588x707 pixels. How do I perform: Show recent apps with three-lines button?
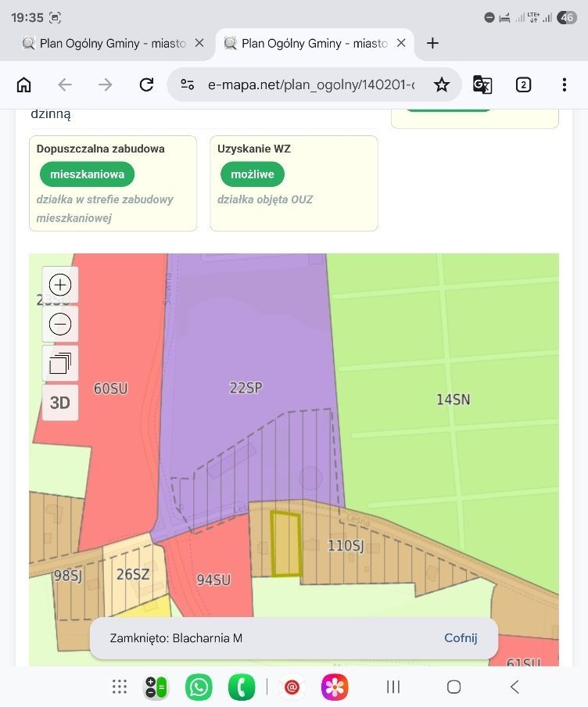click(393, 687)
